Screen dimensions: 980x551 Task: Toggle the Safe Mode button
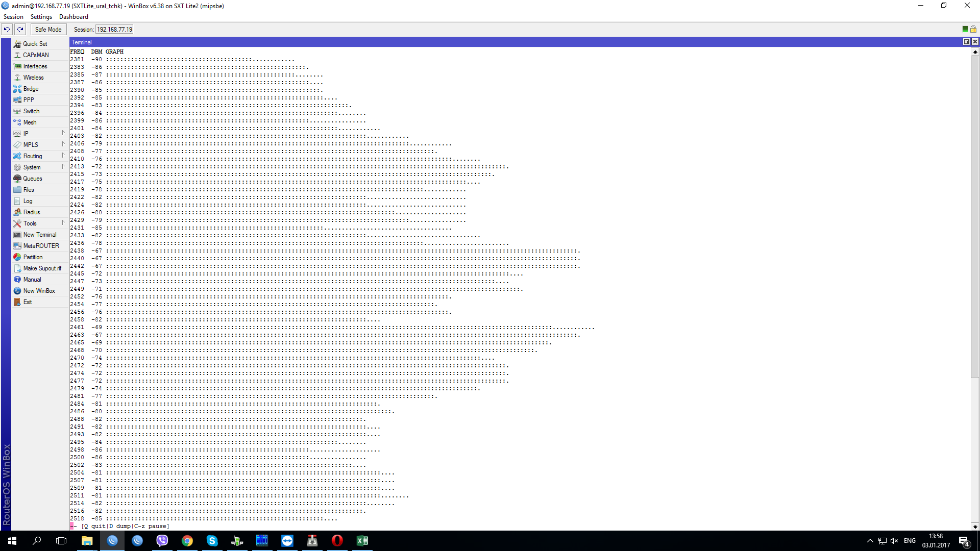tap(48, 29)
